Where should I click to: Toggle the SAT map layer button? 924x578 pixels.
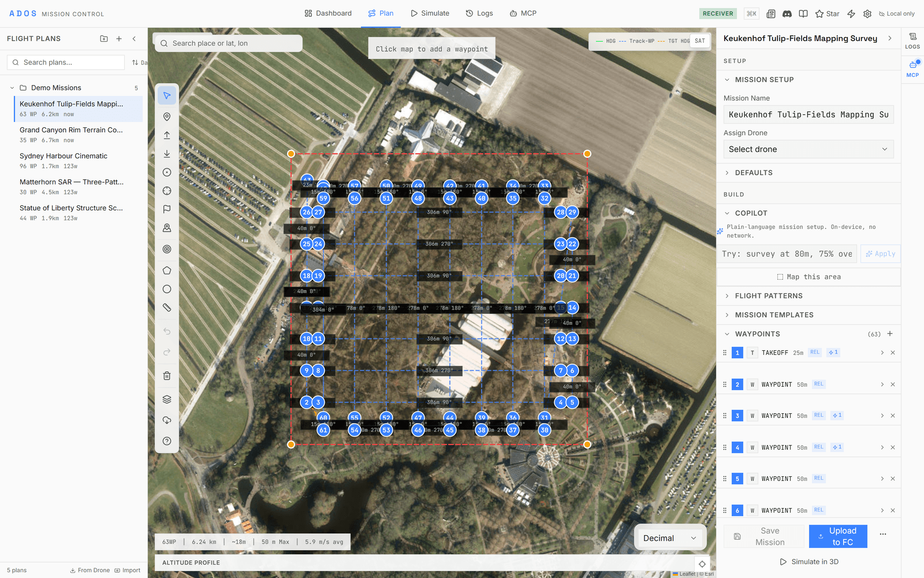coord(700,41)
